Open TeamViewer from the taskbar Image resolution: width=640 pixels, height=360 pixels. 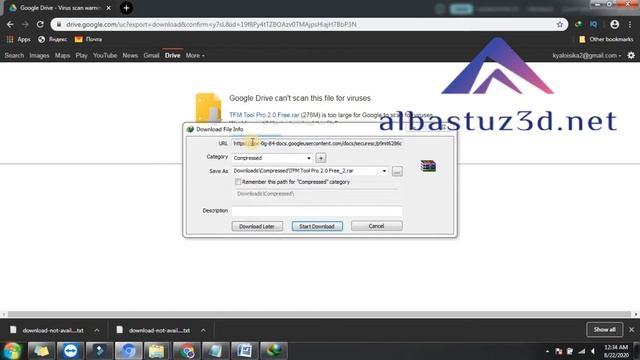pos(70,351)
